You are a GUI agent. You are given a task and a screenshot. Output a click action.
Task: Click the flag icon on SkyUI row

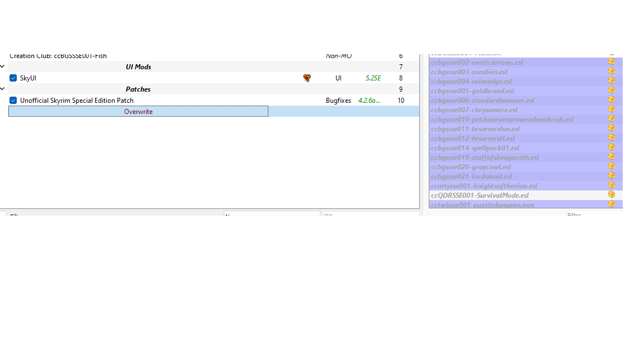click(307, 78)
